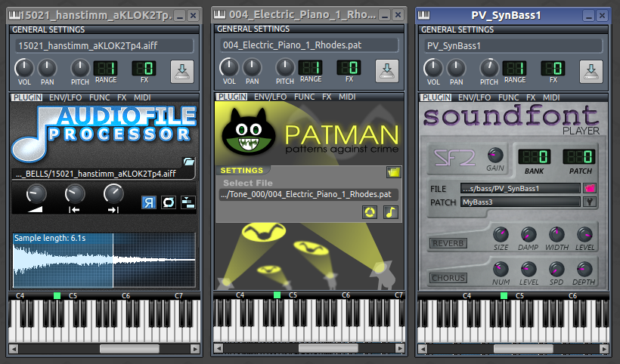The image size is (620, 364).
Task: Open sample file in AudioFile Processor
Action: pos(189,161)
